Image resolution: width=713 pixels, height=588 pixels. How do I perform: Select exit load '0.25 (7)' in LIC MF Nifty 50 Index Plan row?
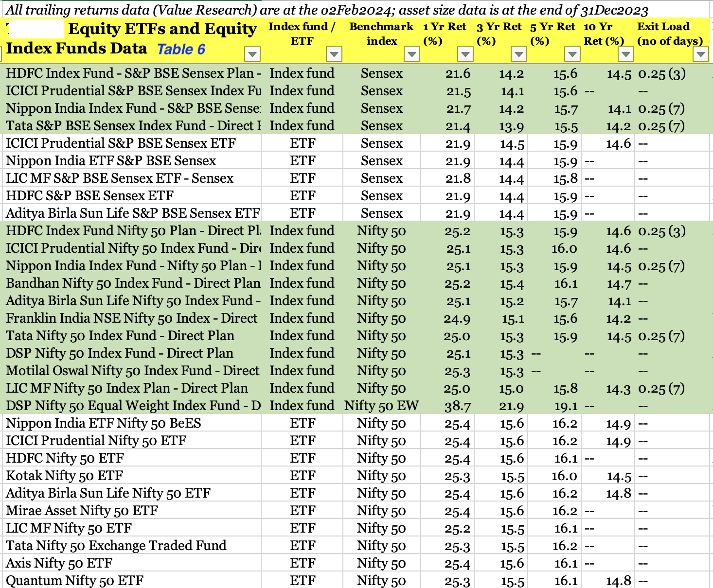[x=662, y=388]
